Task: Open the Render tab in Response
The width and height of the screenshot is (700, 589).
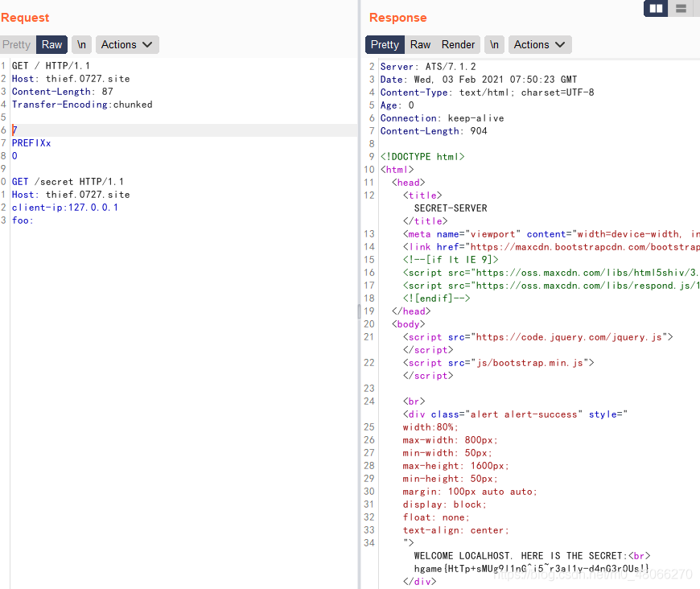Action: (x=458, y=44)
